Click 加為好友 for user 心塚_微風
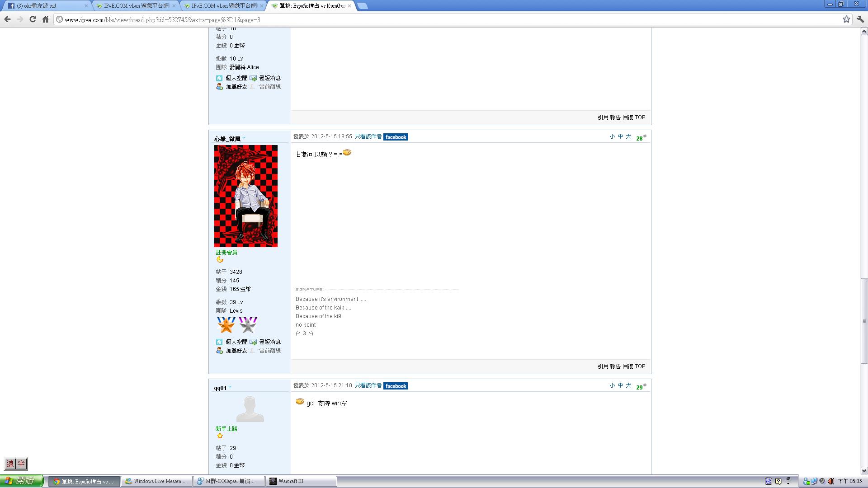This screenshot has width=868, height=488. [236, 351]
